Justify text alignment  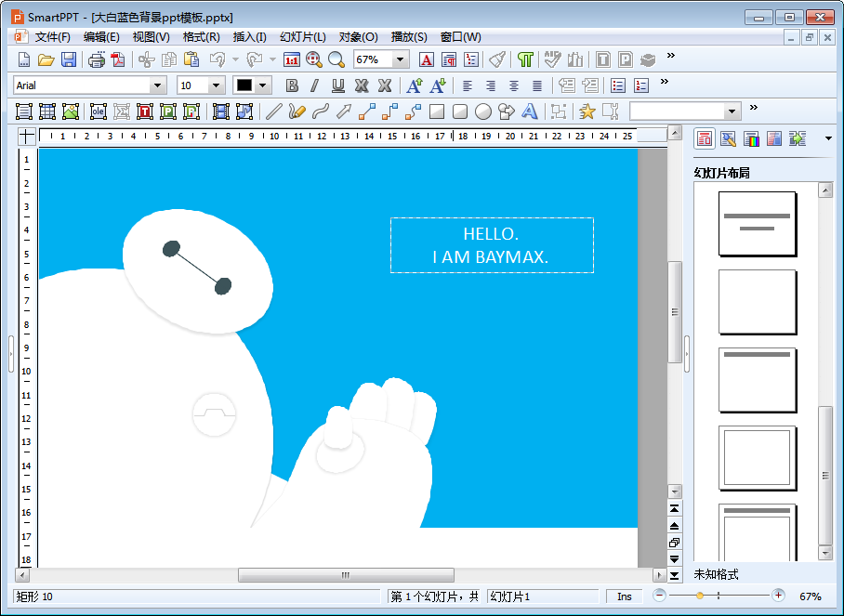pyautogui.click(x=537, y=85)
